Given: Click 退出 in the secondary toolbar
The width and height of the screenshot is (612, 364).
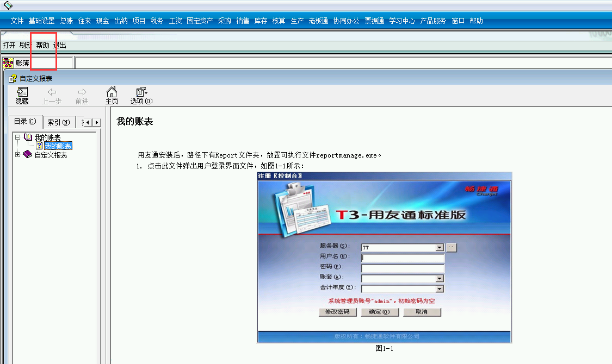Looking at the screenshot, I should pyautogui.click(x=60, y=45).
